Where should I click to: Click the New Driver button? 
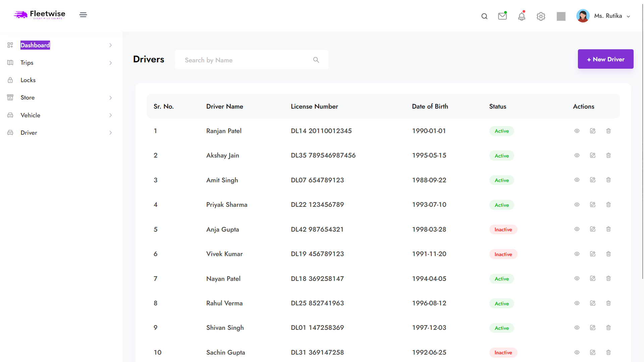click(x=605, y=59)
